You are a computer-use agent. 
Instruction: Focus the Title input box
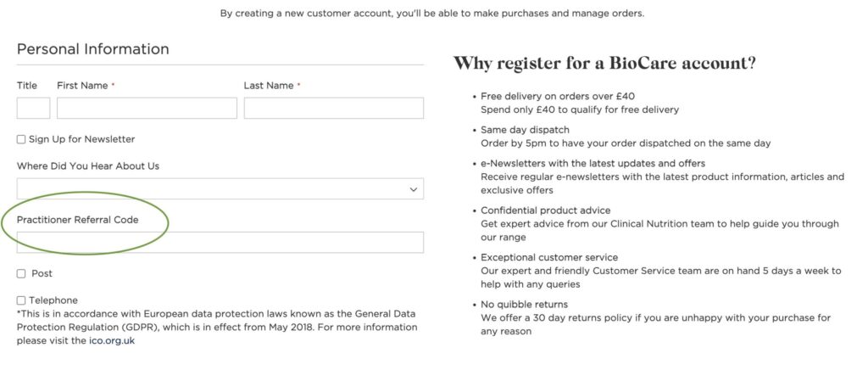(33, 108)
